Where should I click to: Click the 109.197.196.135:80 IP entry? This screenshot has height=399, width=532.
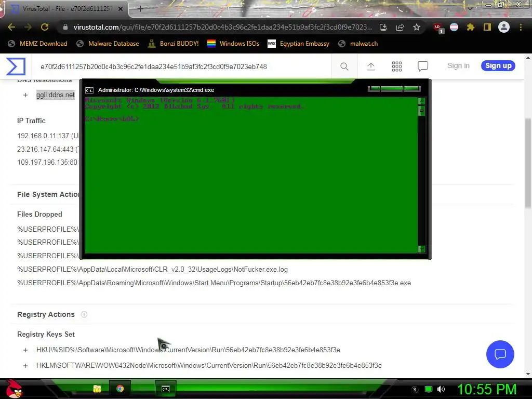(x=47, y=162)
